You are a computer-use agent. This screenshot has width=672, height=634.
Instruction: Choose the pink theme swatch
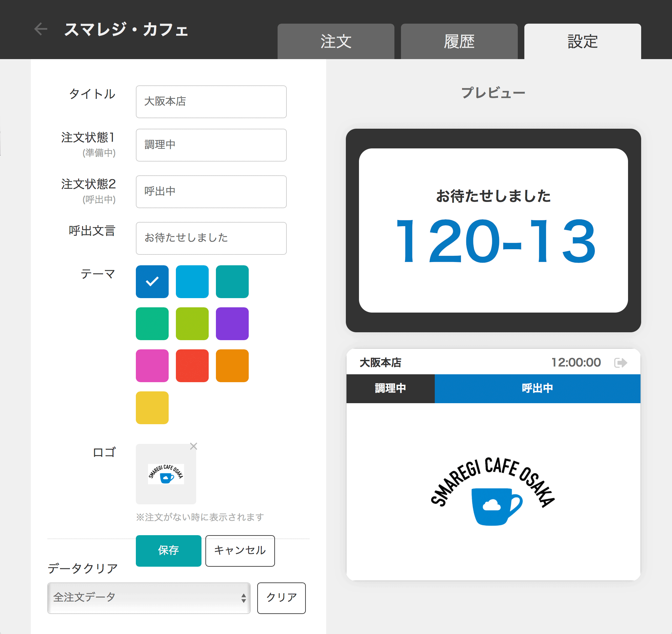[152, 366]
